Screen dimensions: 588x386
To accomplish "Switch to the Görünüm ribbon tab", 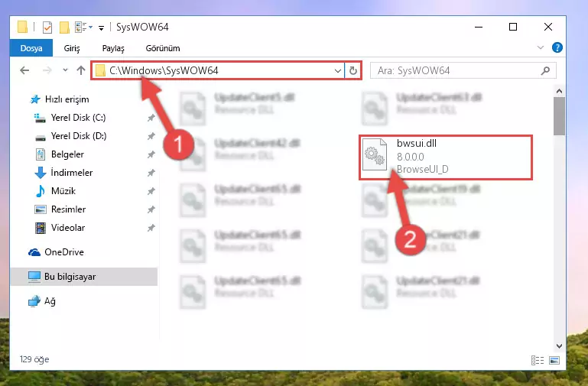I will (x=163, y=48).
